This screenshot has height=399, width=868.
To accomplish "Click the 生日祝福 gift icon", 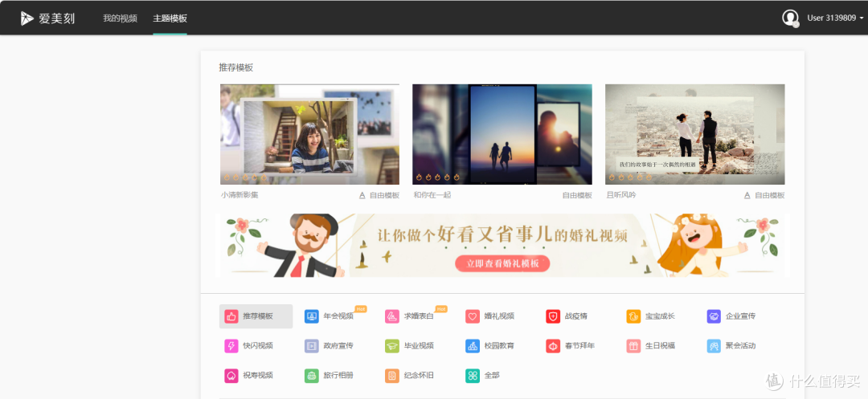I will tap(633, 346).
